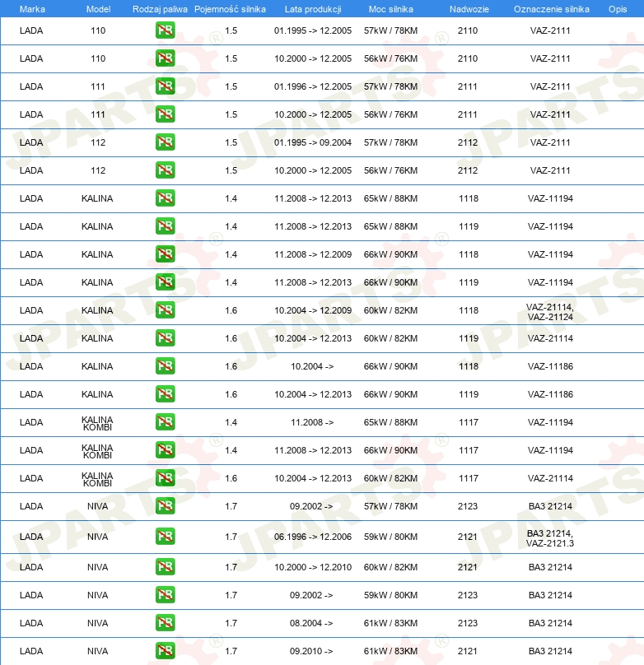Click the engine cell VAZ-21114, VAZ-21124
644x665 pixels.
[550, 312]
